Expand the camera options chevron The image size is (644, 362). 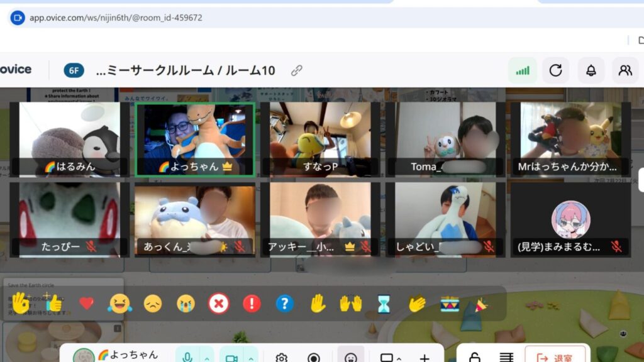tap(250, 358)
